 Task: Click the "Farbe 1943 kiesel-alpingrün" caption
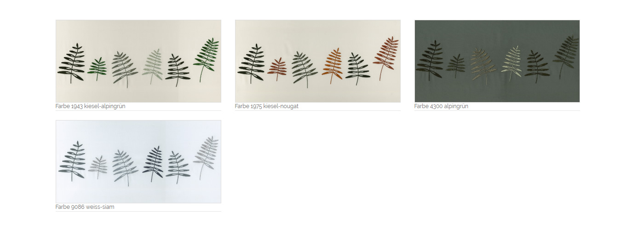pos(90,106)
